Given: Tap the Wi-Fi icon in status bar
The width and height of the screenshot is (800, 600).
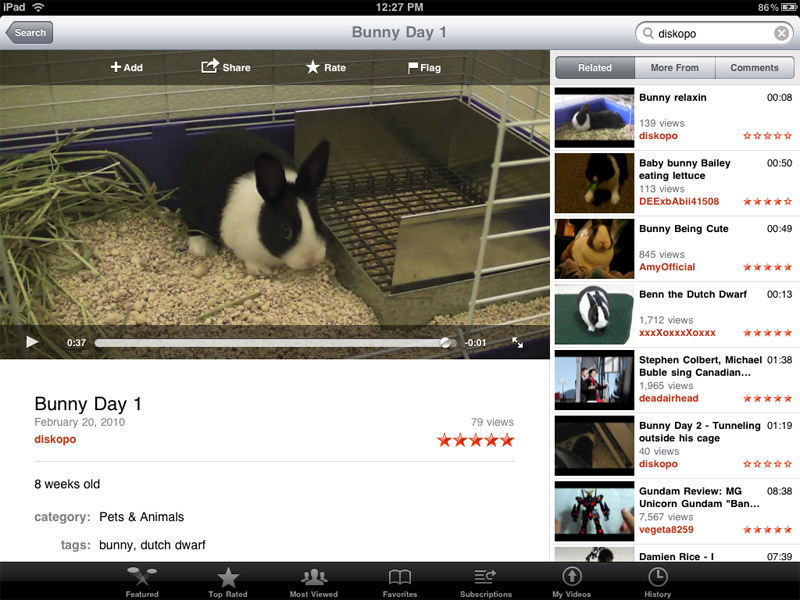Looking at the screenshot, I should pyautogui.click(x=38, y=7).
